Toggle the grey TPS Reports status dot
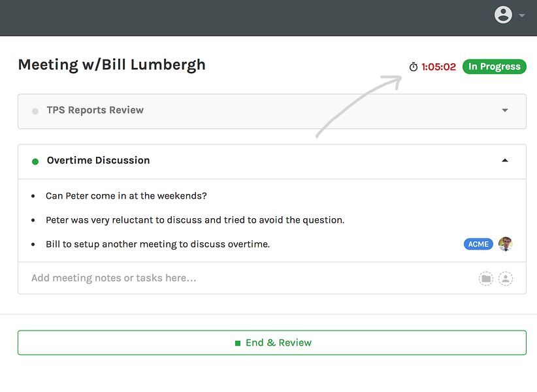537x392 pixels. [x=35, y=111]
